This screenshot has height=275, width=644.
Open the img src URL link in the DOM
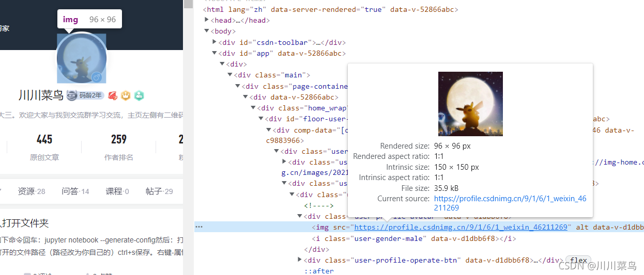(461, 227)
